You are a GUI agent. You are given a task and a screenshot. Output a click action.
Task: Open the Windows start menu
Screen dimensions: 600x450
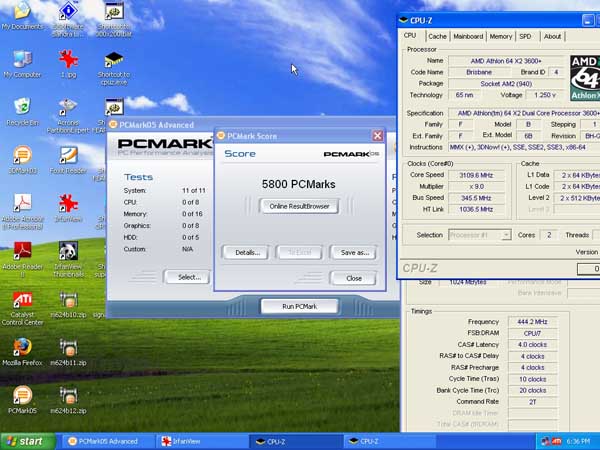click(x=28, y=442)
